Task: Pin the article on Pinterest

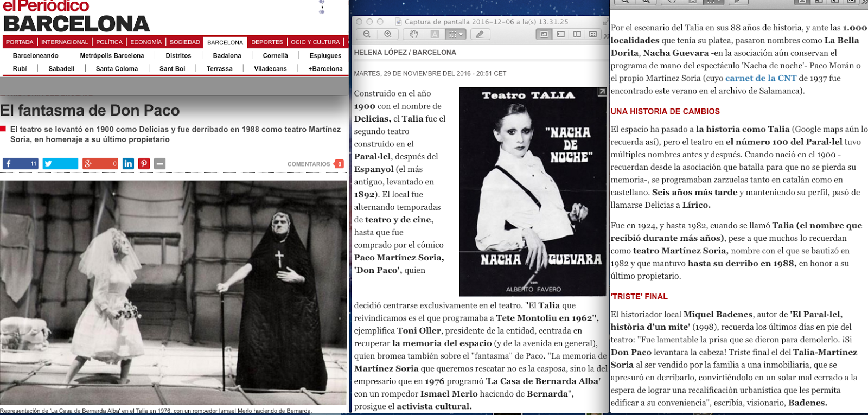Action: point(144,163)
